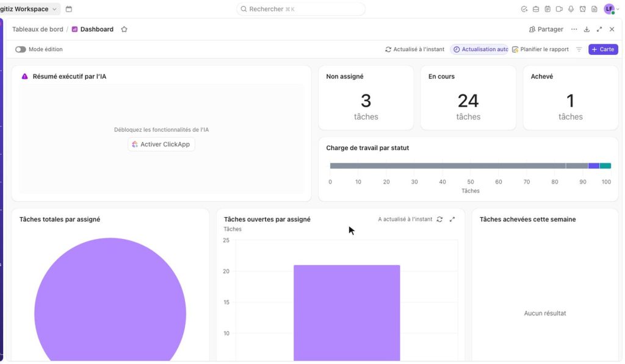
Task: Click the teal segment of workload bar
Action: pos(605,166)
